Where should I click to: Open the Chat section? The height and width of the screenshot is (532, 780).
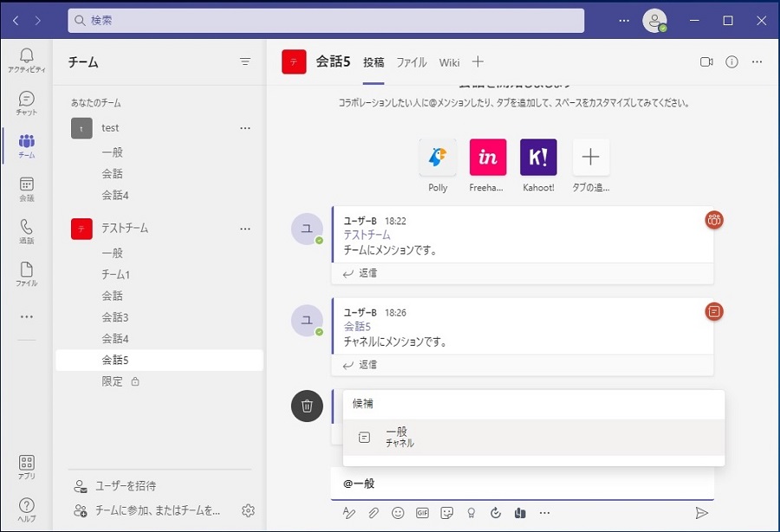(26, 103)
